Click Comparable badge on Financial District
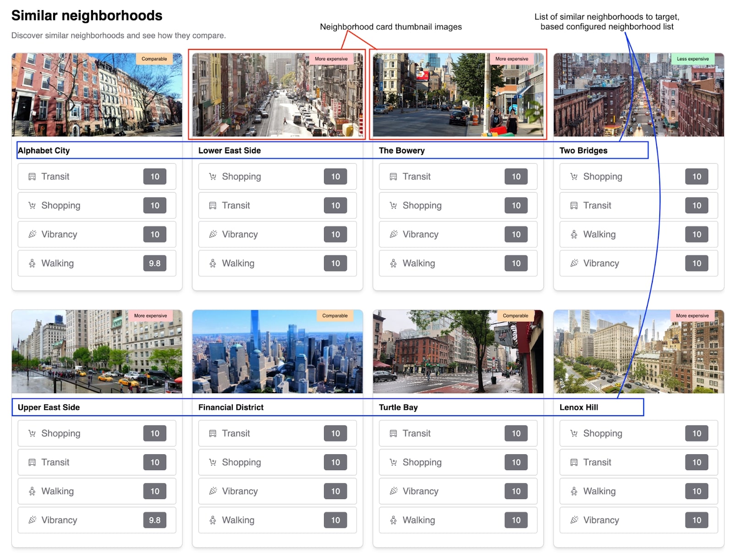Screen dimensions: 733x560 pyautogui.click(x=335, y=316)
